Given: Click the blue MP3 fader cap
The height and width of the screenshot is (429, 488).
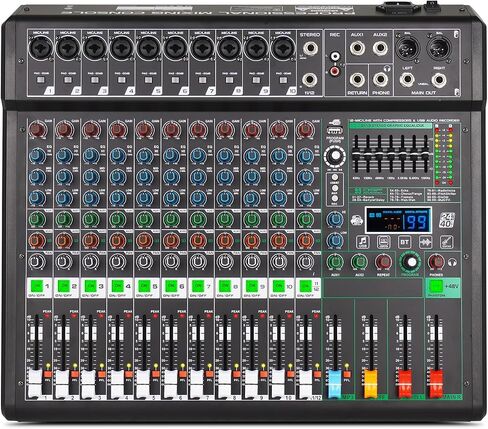Looking at the screenshot, I should tap(335, 384).
